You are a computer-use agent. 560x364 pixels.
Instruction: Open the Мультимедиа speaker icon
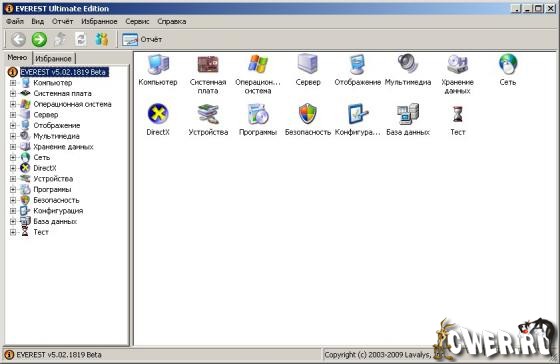click(408, 64)
